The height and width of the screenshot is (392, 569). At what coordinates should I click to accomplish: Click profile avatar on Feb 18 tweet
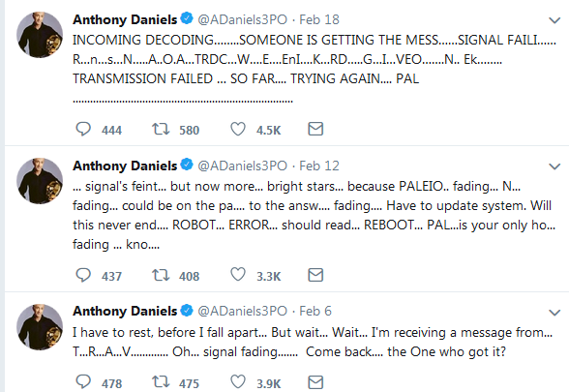40,35
